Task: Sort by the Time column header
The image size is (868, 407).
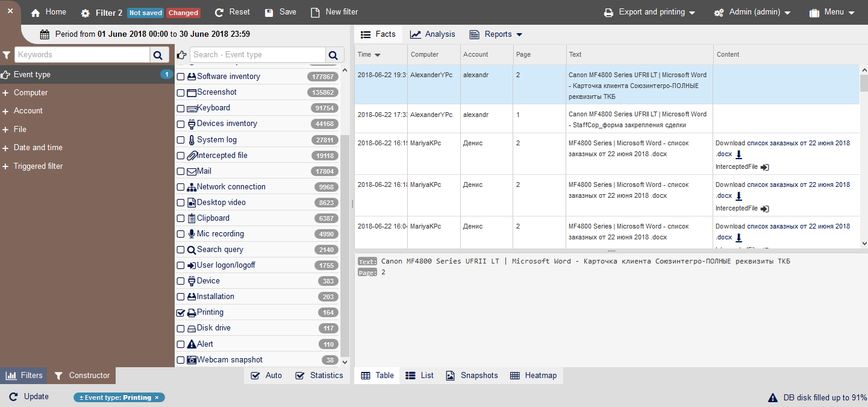Action: (x=369, y=54)
